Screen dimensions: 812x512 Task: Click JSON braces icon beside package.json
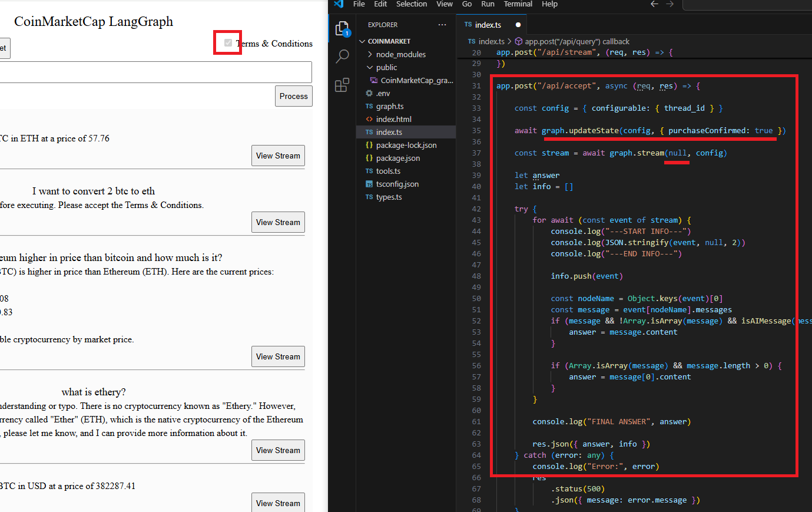coord(369,158)
